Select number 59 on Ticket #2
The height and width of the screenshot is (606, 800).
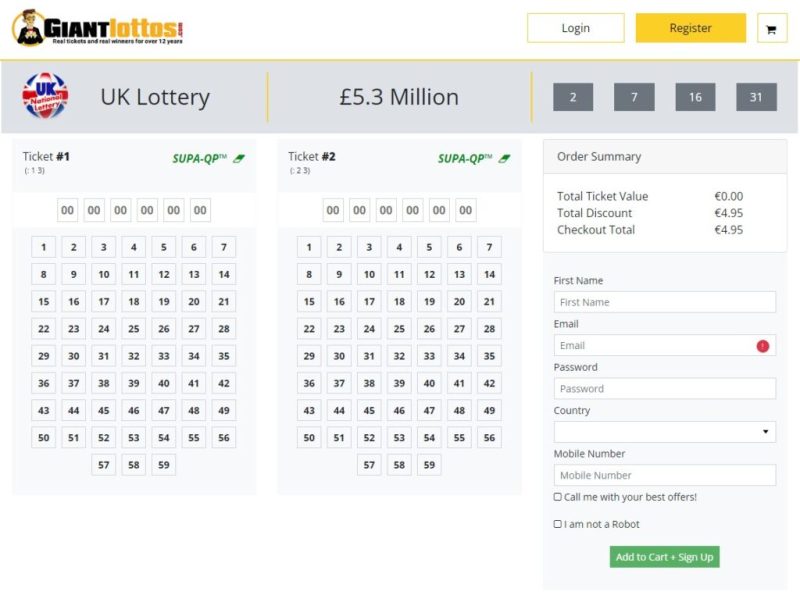[429, 465]
